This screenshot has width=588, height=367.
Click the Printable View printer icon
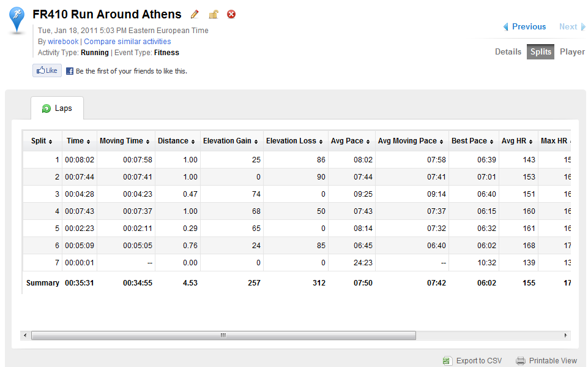point(521,361)
